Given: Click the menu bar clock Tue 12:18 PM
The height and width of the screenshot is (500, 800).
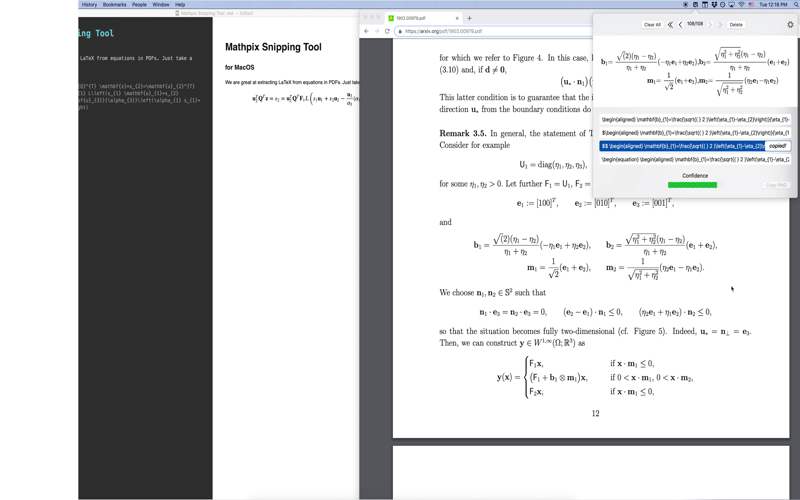Looking at the screenshot, I should [773, 5].
